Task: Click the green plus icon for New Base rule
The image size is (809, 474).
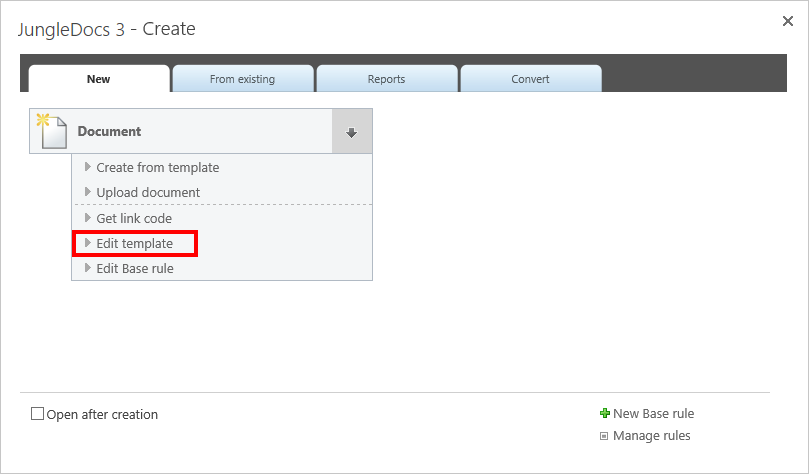Action: point(605,413)
